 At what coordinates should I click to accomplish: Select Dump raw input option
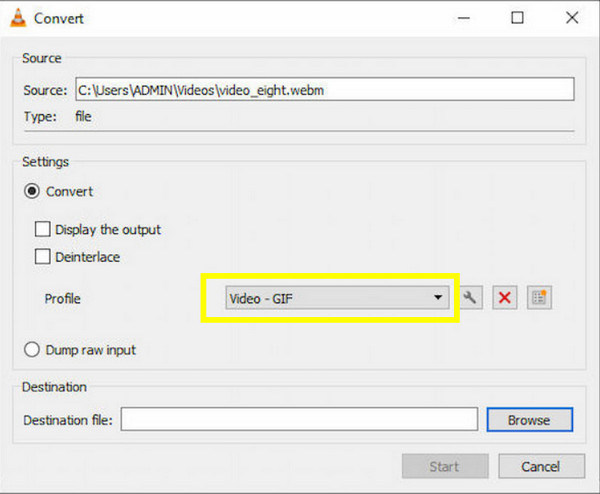click(32, 349)
